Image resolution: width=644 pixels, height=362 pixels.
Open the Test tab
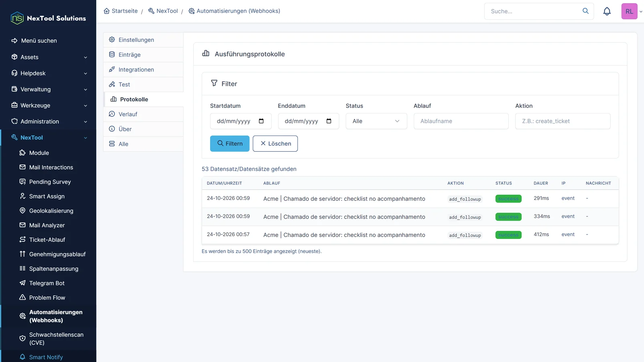coord(143,84)
